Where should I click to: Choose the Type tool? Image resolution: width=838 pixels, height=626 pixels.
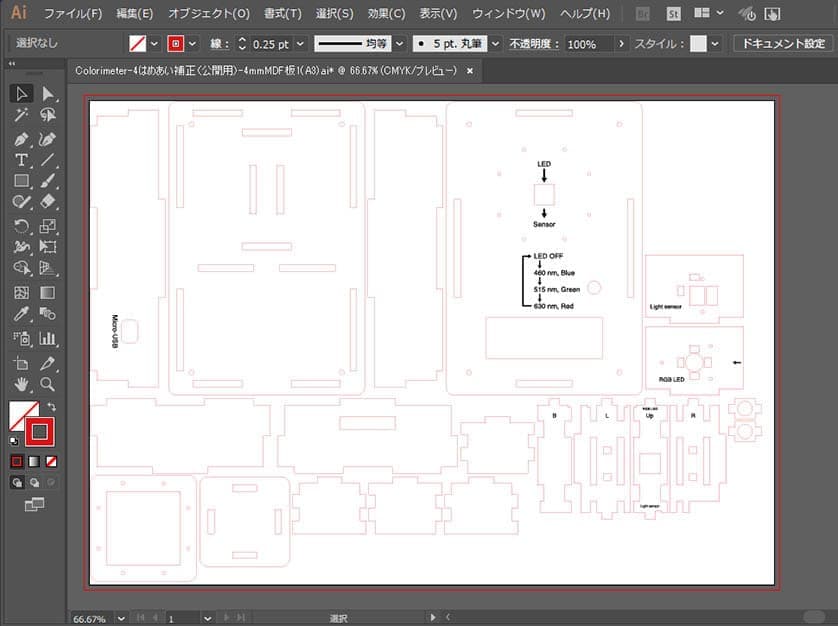tap(21, 160)
